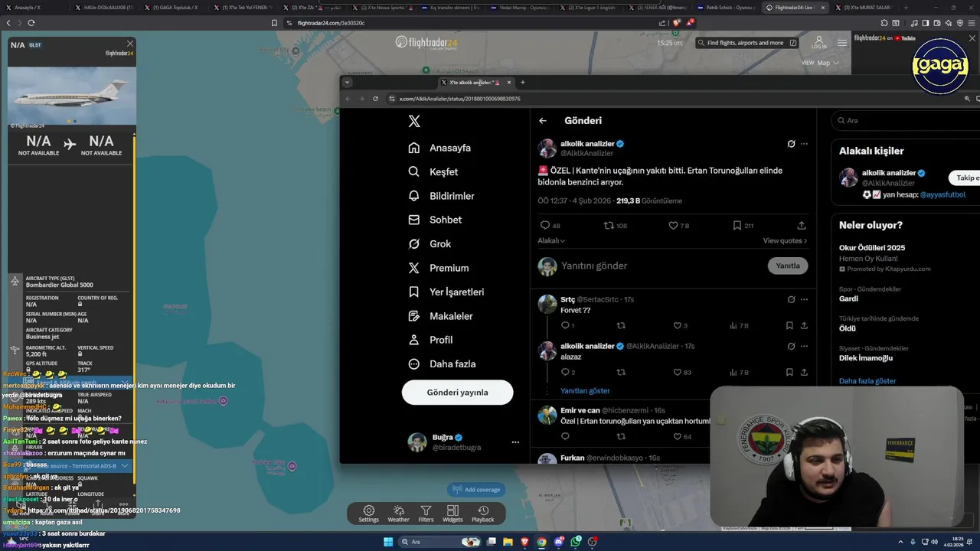Open Keşfet in X sidebar

tap(433, 172)
